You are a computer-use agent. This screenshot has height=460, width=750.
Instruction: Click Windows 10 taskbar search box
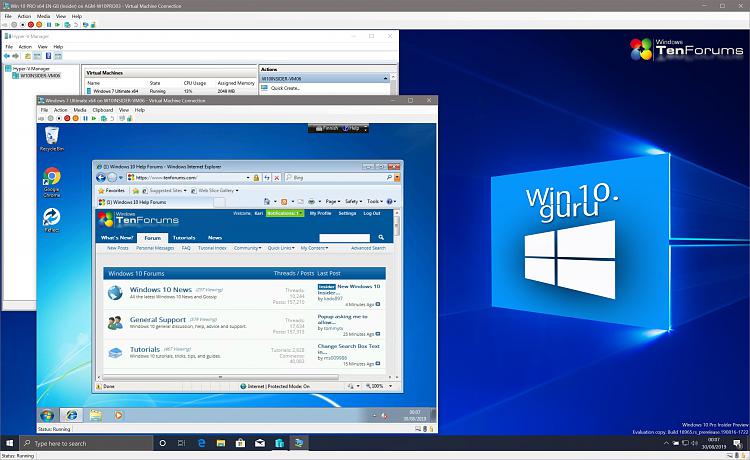pos(86,443)
